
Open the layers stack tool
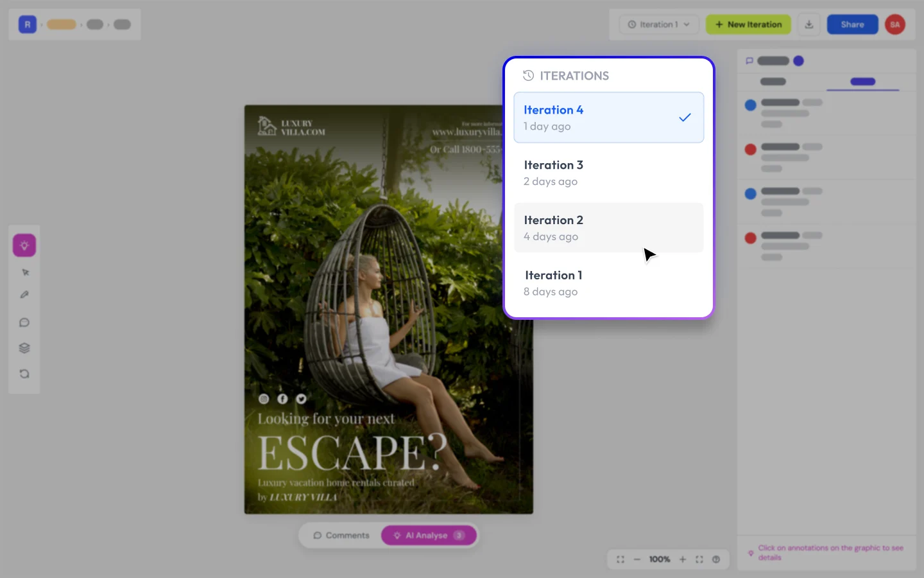(x=24, y=348)
